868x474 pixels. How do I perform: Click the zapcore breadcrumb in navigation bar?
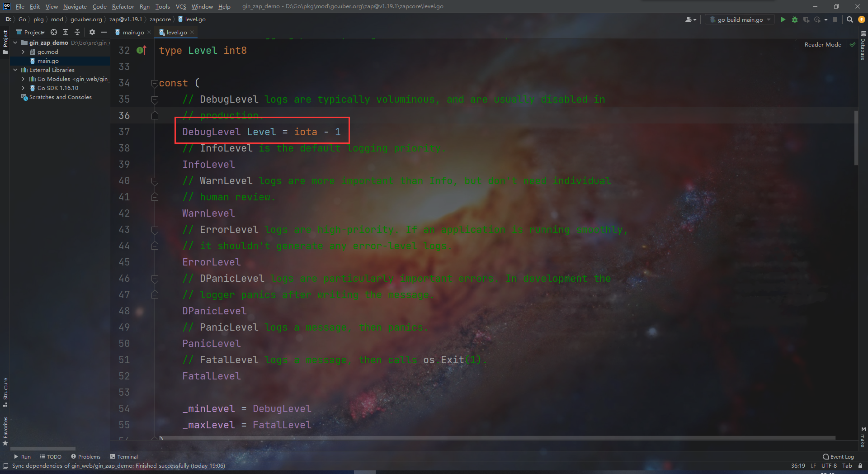click(x=160, y=19)
